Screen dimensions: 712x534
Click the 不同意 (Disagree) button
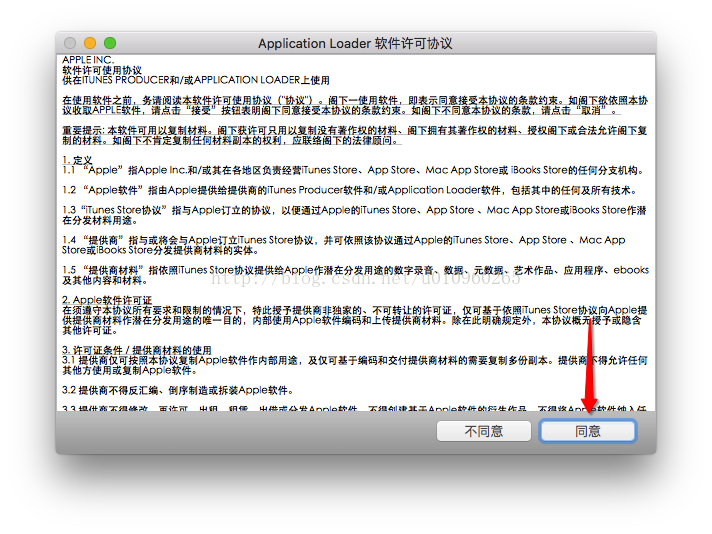[x=484, y=431]
